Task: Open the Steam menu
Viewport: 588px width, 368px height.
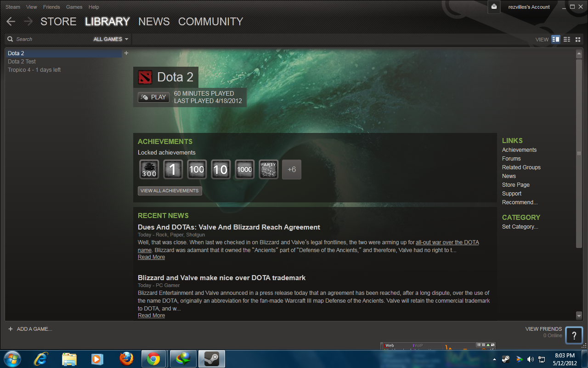Action: 13,7
